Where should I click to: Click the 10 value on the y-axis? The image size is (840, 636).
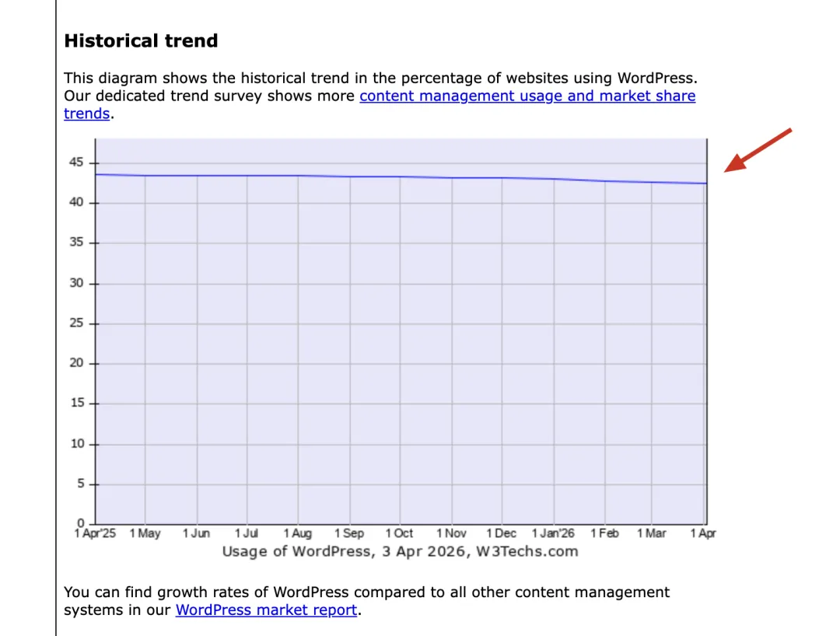(x=78, y=444)
